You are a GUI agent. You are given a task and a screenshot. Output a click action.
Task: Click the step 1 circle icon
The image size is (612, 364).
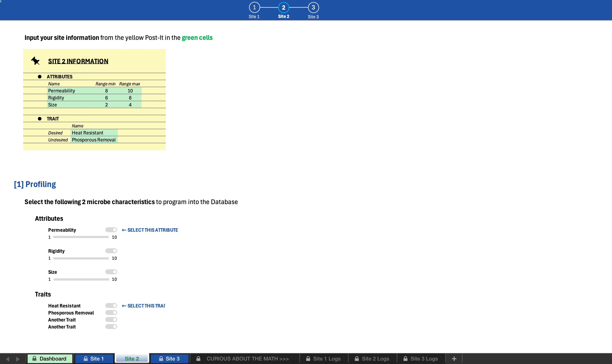(254, 8)
